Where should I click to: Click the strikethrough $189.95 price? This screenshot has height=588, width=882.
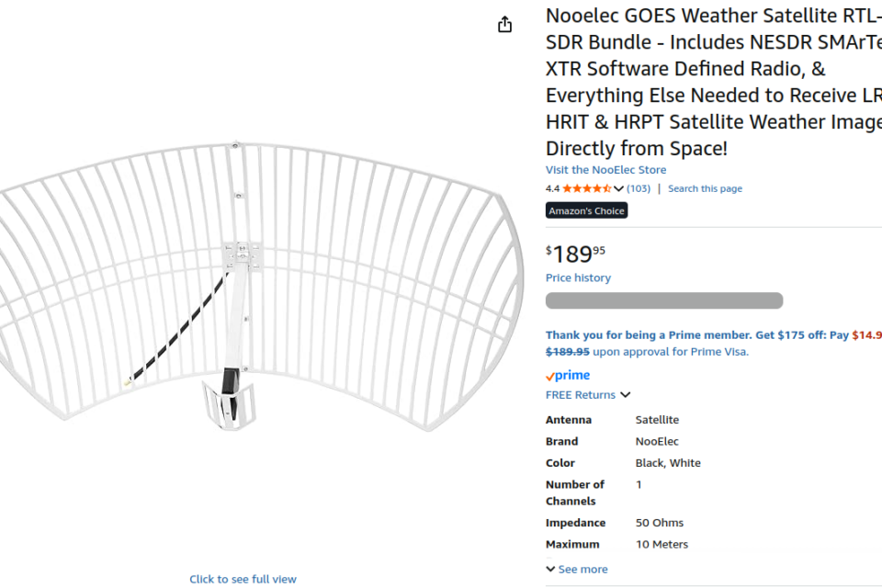[x=567, y=351]
